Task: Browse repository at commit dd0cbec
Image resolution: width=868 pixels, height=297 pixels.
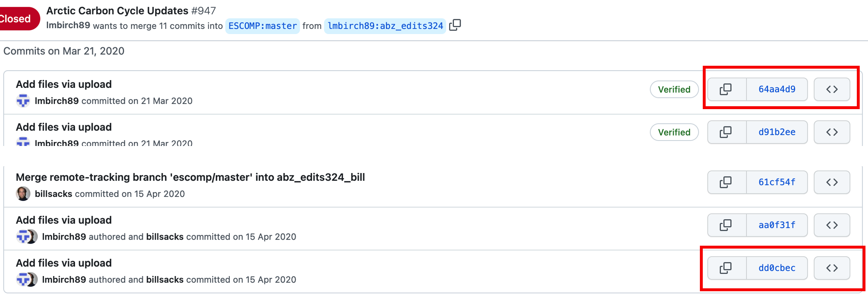Action: coord(832,268)
